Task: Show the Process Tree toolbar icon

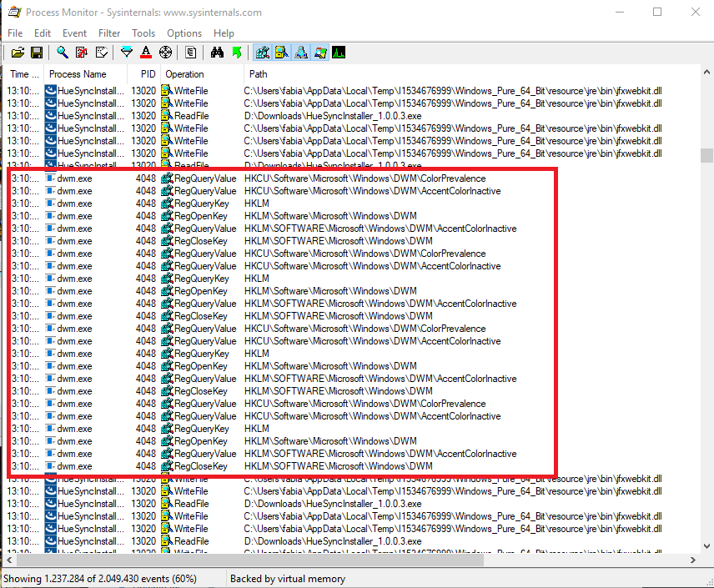Action: coord(191,53)
